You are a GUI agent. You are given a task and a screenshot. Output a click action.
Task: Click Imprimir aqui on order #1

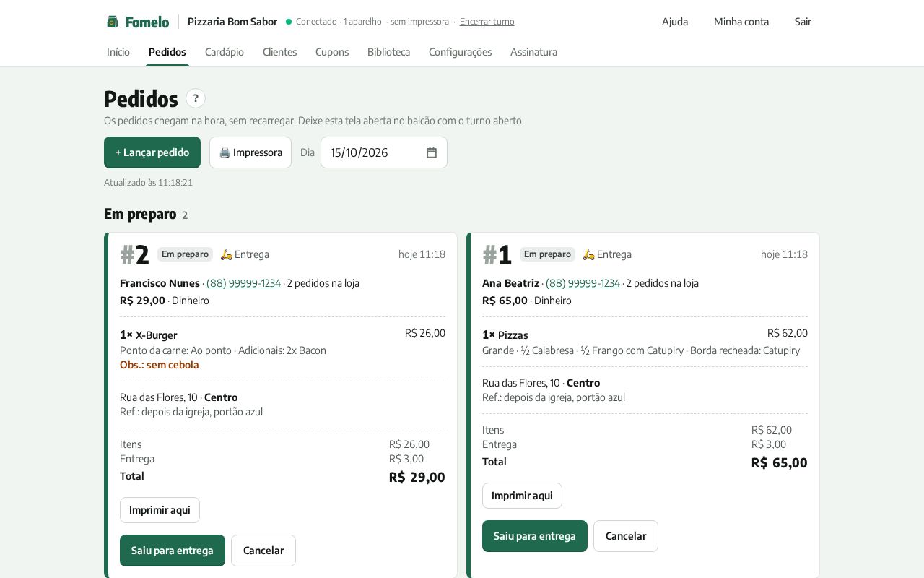click(x=522, y=496)
